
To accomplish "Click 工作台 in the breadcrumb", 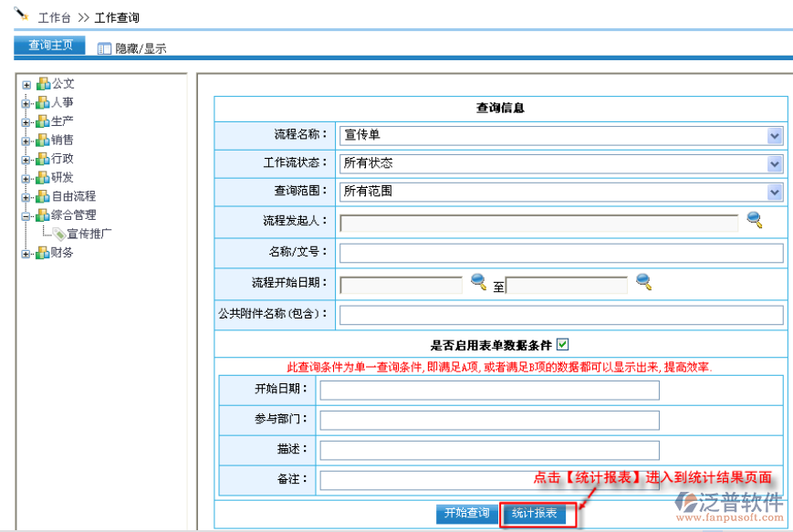I will tap(55, 17).
